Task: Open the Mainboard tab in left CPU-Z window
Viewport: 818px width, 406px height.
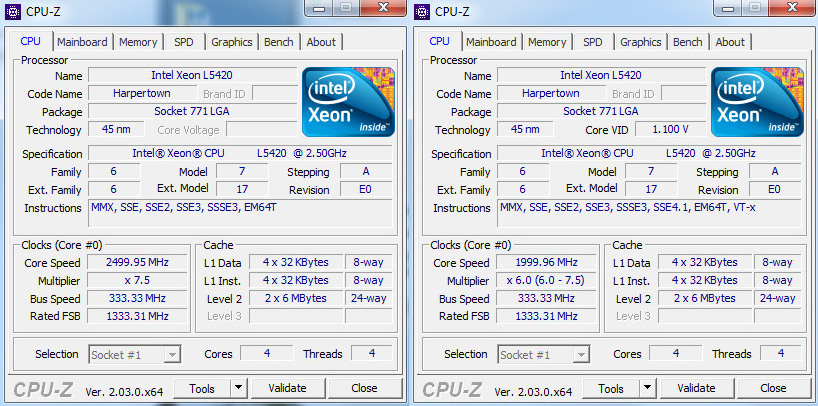Action: [x=82, y=42]
